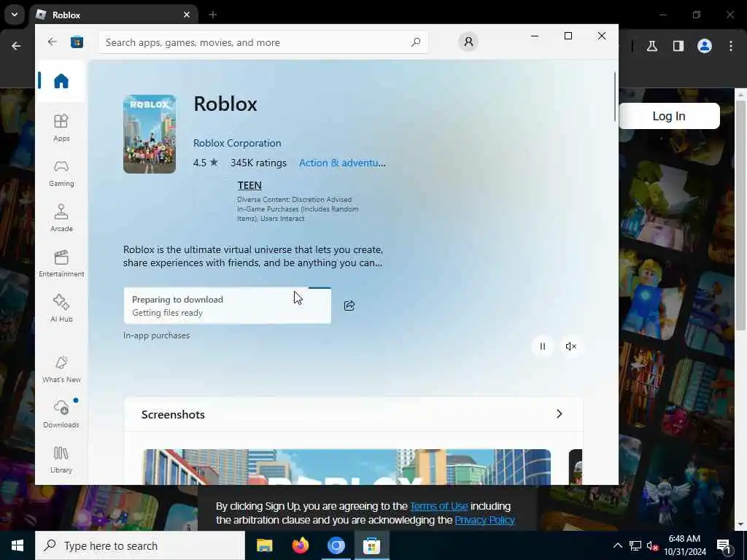
Task: Open the Home tab in Store sidebar
Action: 61,81
